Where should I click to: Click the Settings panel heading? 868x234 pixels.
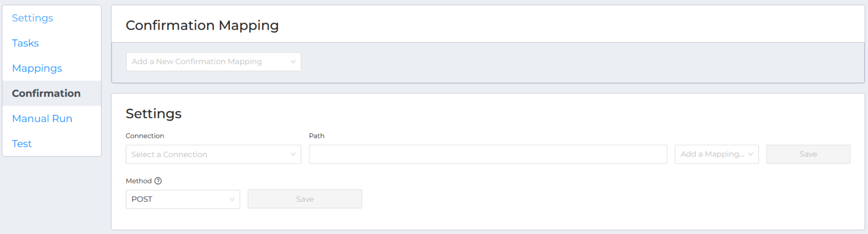click(x=153, y=114)
